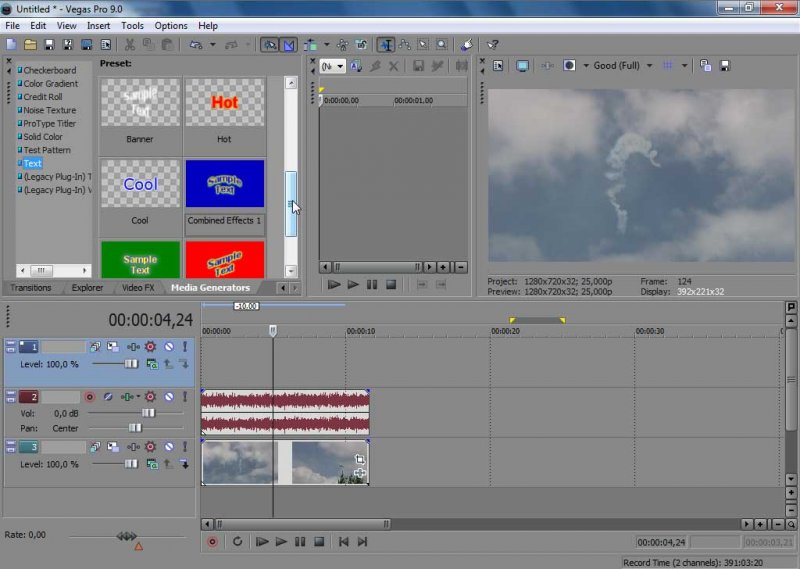Select the Noise Texture generator
The height and width of the screenshot is (569, 800).
pos(49,110)
